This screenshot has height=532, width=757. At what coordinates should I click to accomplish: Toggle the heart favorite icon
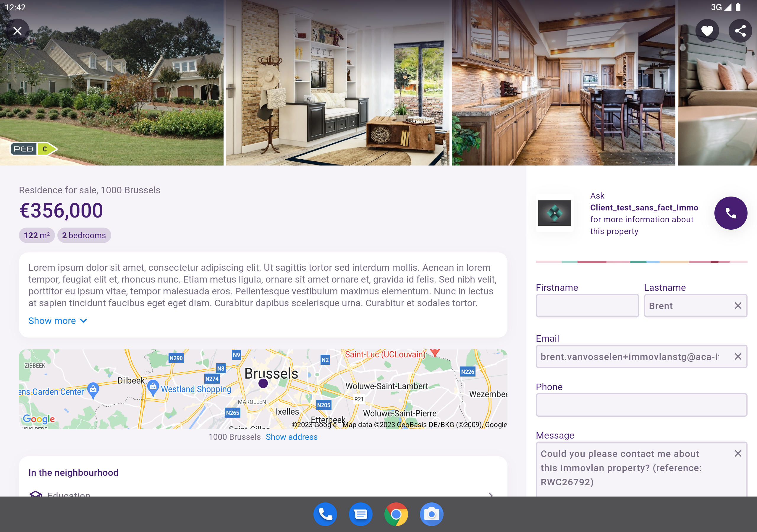point(707,30)
